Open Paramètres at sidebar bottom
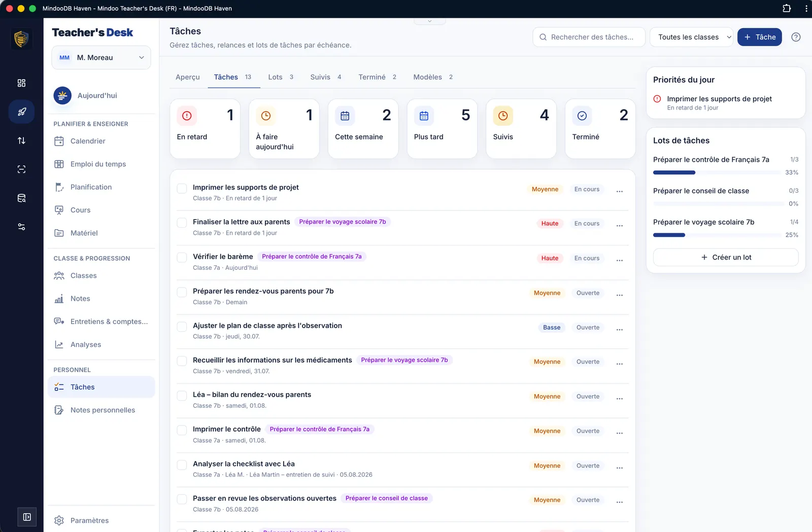812x532 pixels. pos(101,520)
